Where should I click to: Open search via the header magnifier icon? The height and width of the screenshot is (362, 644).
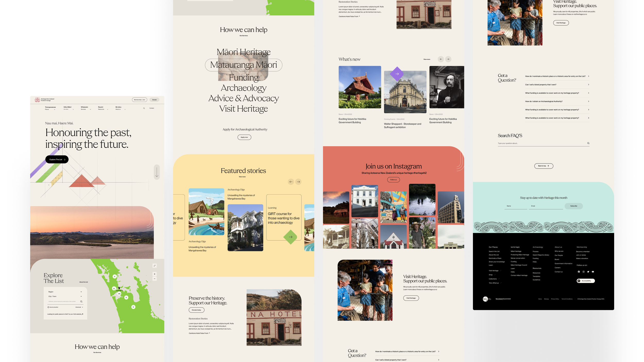point(144,108)
